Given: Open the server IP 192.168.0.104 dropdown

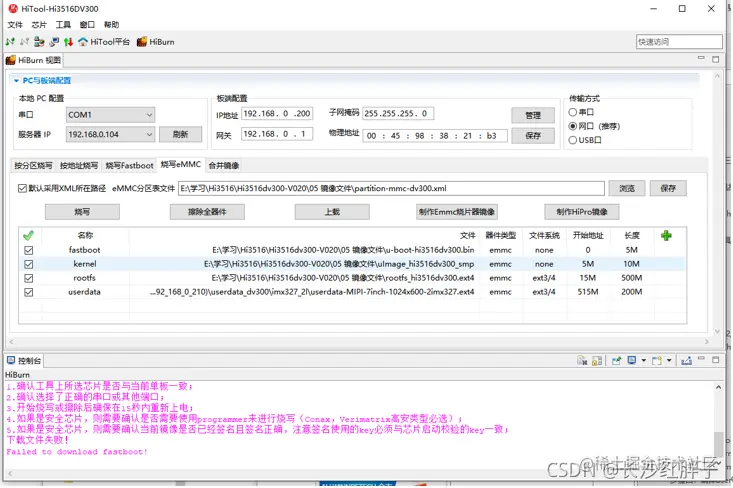Looking at the screenshot, I should [x=110, y=135].
